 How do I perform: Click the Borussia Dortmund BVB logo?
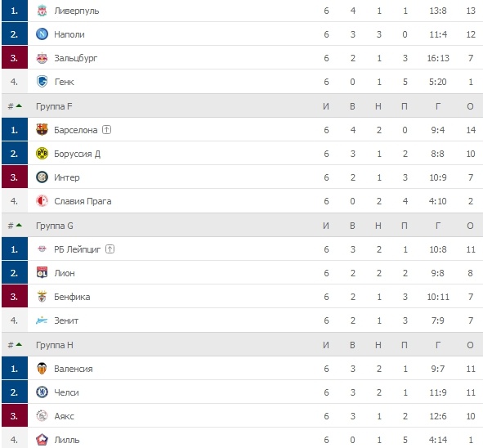42,154
